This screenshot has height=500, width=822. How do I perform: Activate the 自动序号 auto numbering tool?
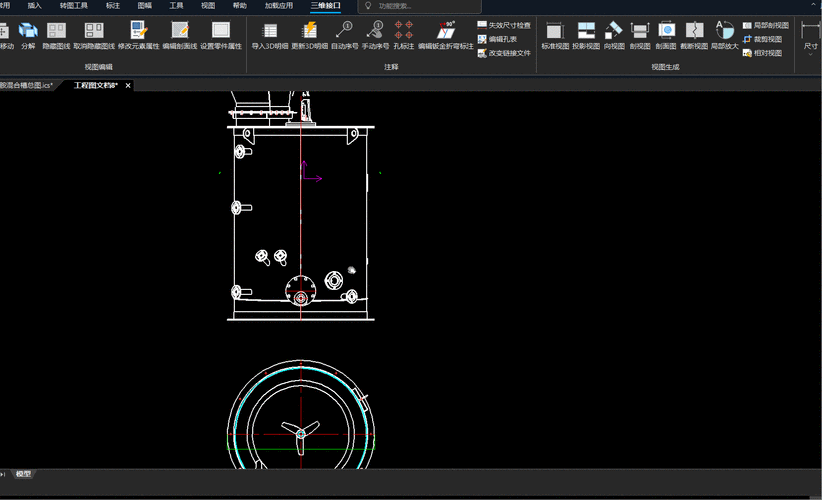[344, 31]
